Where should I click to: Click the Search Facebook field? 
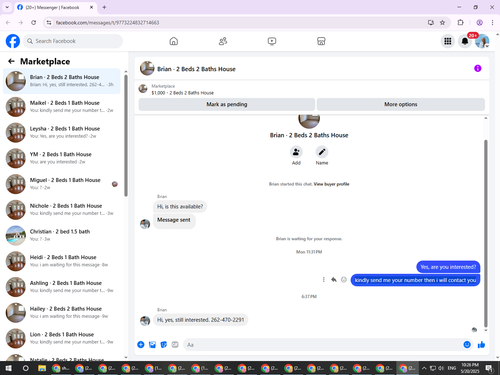pyautogui.click(x=73, y=41)
